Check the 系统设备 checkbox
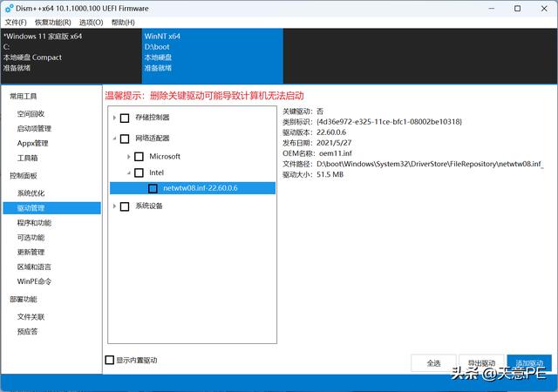This screenshot has width=558, height=392. point(125,206)
